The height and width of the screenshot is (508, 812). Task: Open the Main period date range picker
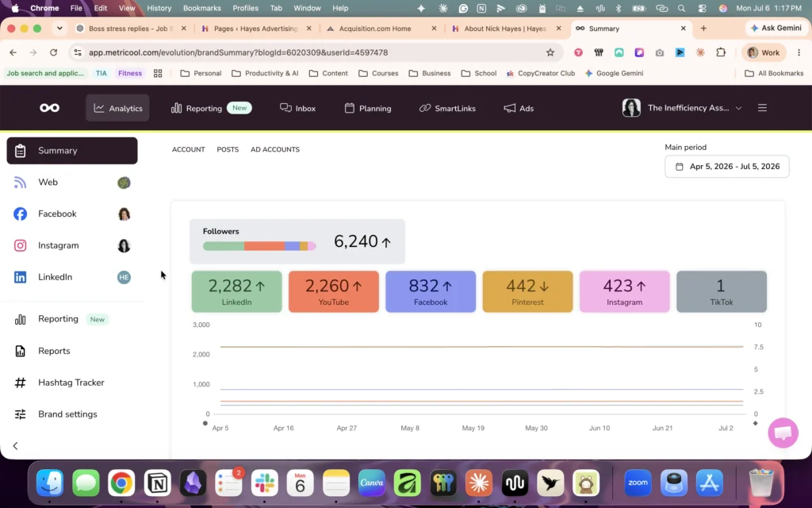pyautogui.click(x=727, y=167)
